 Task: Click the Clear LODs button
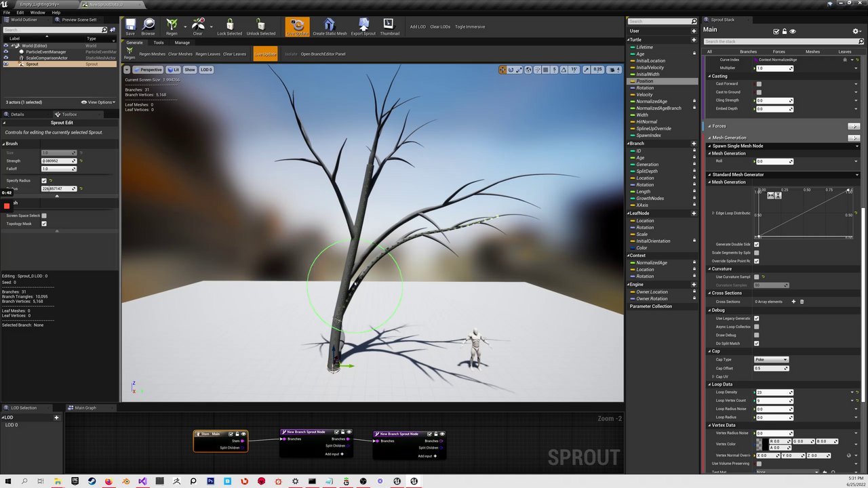pyautogui.click(x=440, y=27)
